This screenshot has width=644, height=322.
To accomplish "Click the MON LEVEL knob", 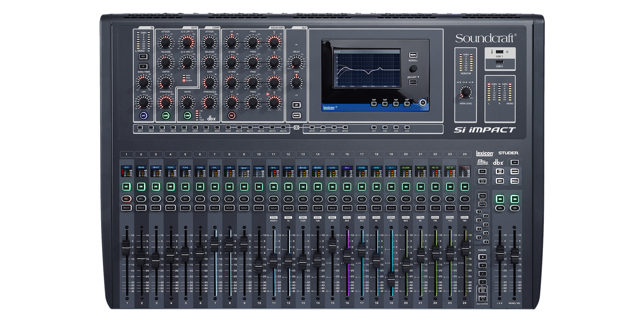I will pyautogui.click(x=466, y=93).
